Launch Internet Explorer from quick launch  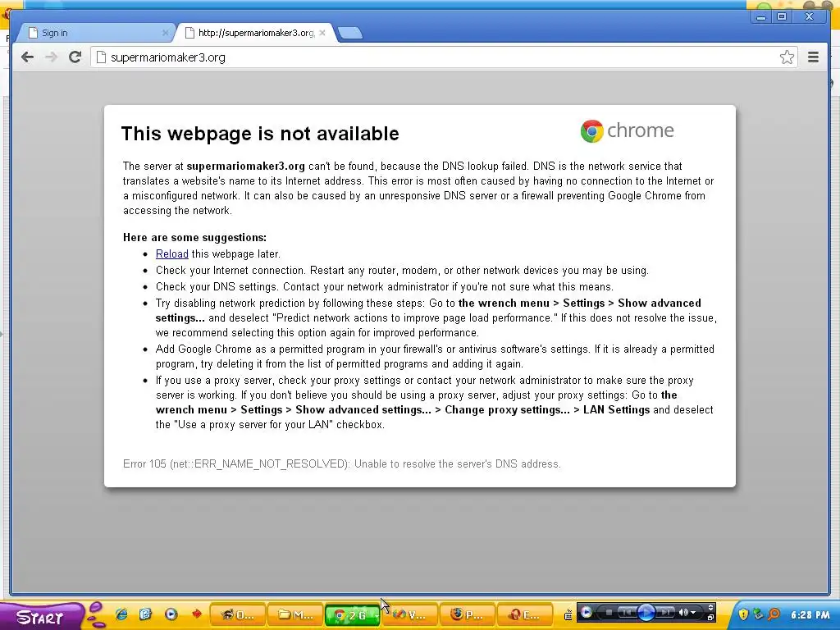[121, 614]
